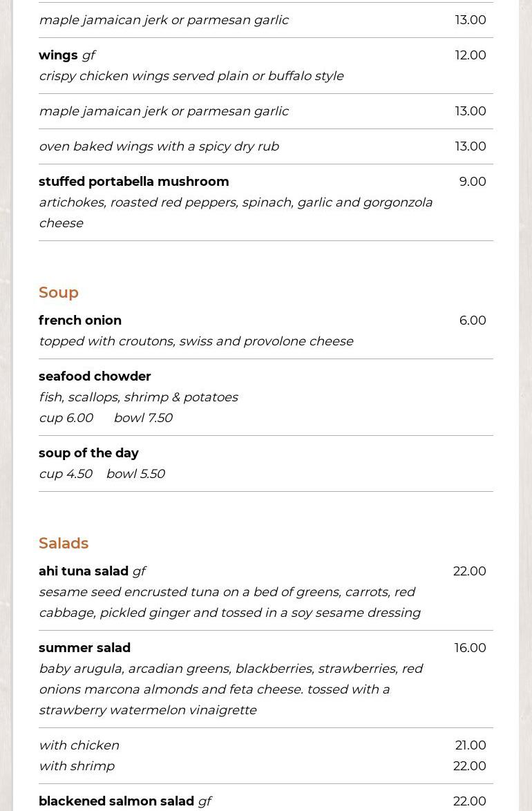This screenshot has height=811, width=532.
Task: Click the crispy chicken wings description
Action: click(x=191, y=76)
